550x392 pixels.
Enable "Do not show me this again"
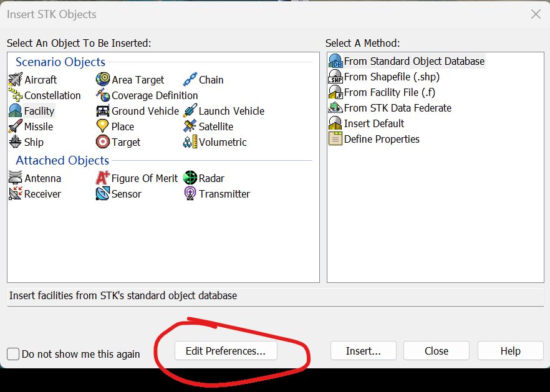(13, 354)
